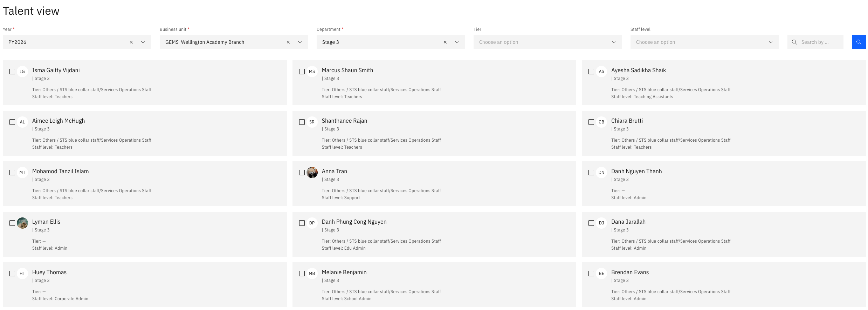This screenshot has height=310, width=868.
Task: Open the Staff level dropdown
Action: coord(705,42)
